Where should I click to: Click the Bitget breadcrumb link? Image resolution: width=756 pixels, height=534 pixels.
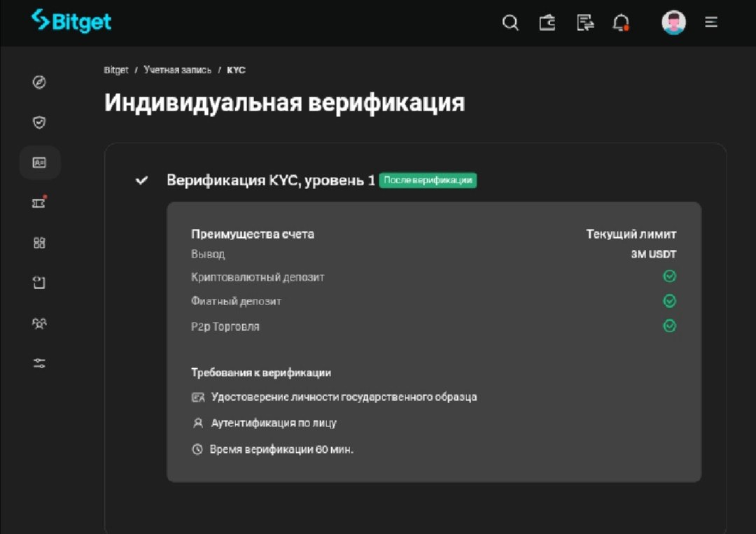click(x=116, y=70)
